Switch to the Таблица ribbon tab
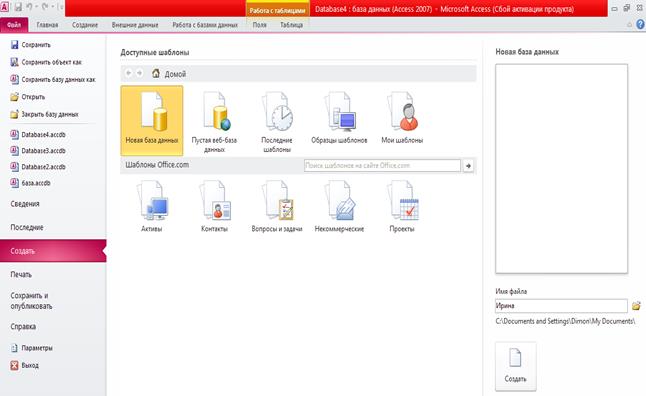The width and height of the screenshot is (646, 396). (x=292, y=25)
